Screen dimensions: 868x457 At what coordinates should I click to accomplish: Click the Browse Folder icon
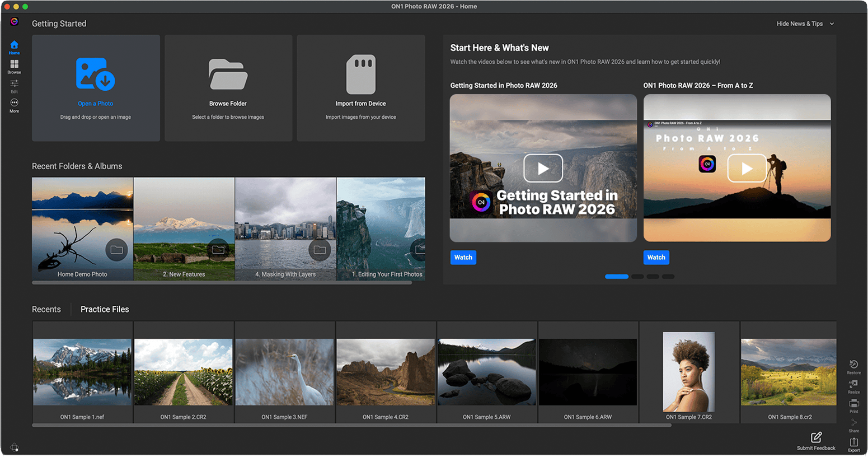point(228,74)
